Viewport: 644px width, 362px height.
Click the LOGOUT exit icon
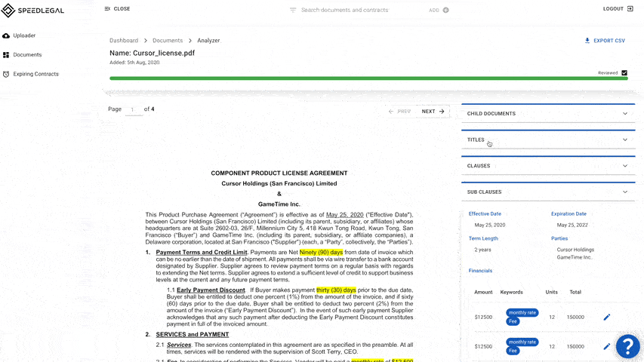tap(630, 8)
